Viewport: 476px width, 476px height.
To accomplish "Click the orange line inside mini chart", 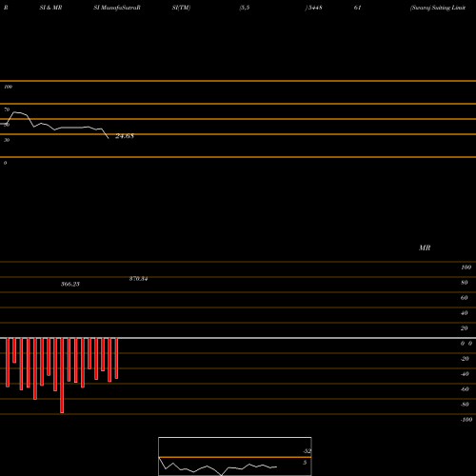I will (x=235, y=457).
